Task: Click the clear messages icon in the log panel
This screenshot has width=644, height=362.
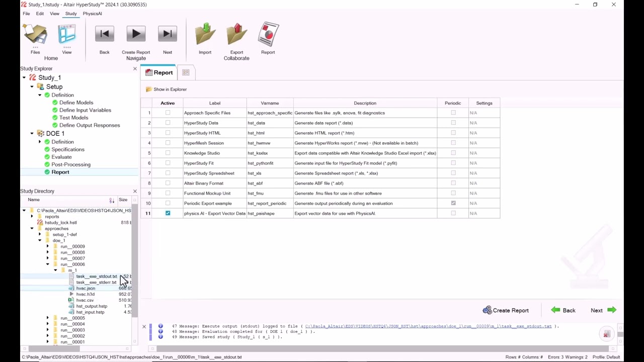Action: (607, 334)
